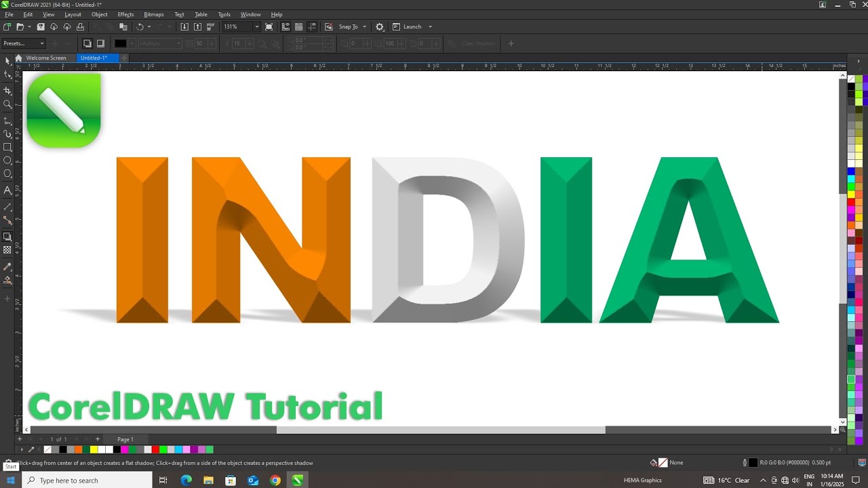
Task: Click the Open file icon
Action: point(20,26)
